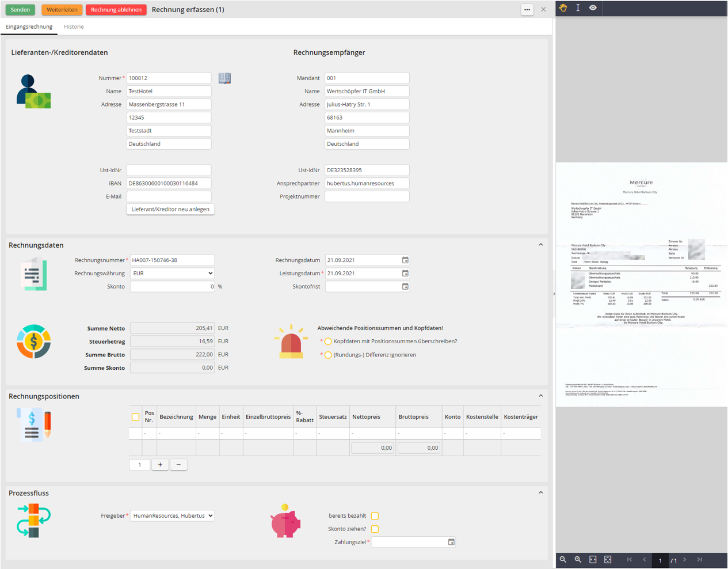
Task: Fit whole page in document viewer
Action: 608,560
